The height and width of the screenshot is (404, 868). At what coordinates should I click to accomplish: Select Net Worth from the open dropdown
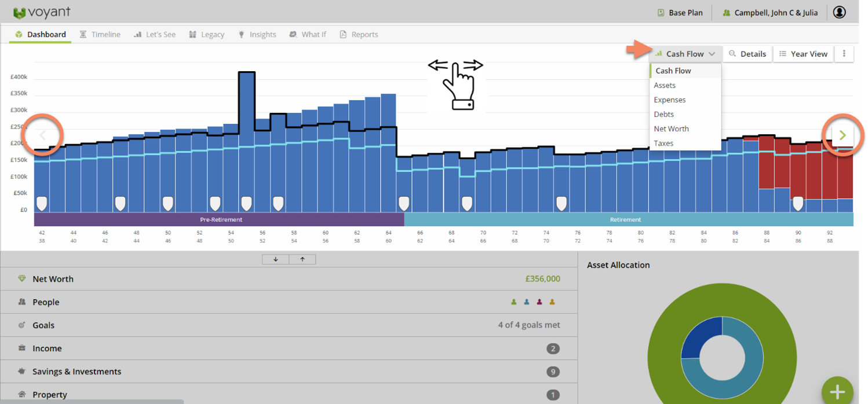point(672,128)
